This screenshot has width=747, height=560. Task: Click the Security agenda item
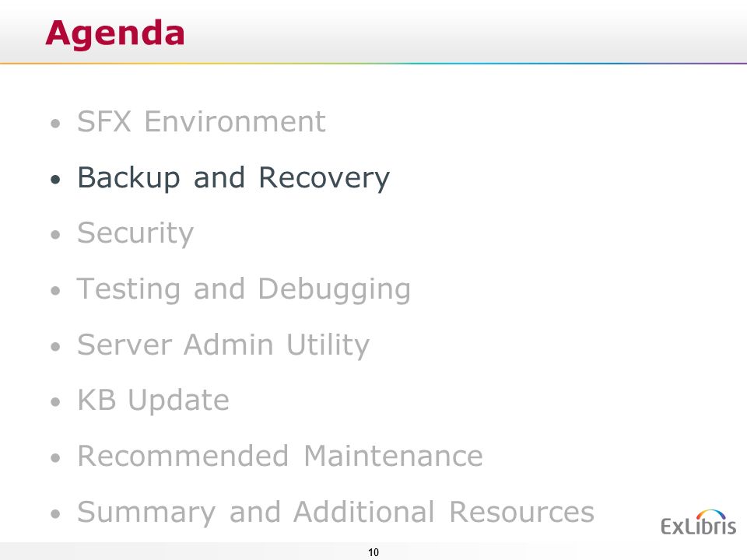pos(135,233)
